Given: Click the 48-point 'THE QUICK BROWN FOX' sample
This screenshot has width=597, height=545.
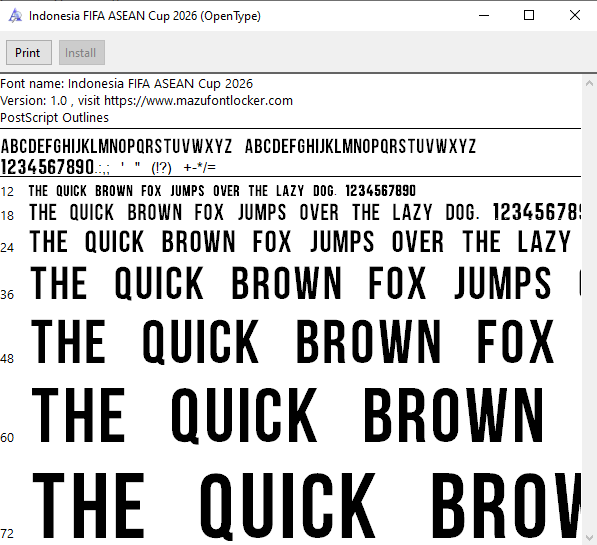Looking at the screenshot, I should (x=292, y=342).
